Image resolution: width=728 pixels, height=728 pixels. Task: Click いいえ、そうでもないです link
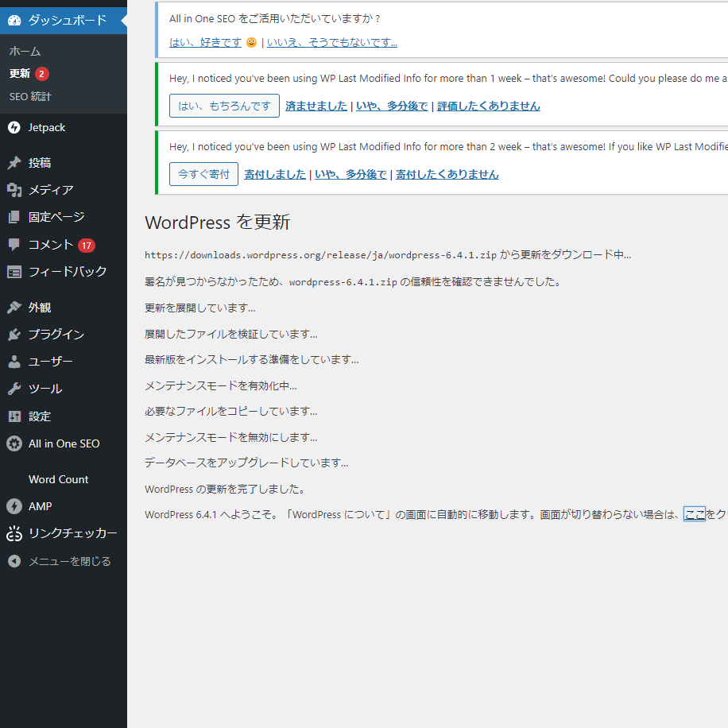(332, 43)
